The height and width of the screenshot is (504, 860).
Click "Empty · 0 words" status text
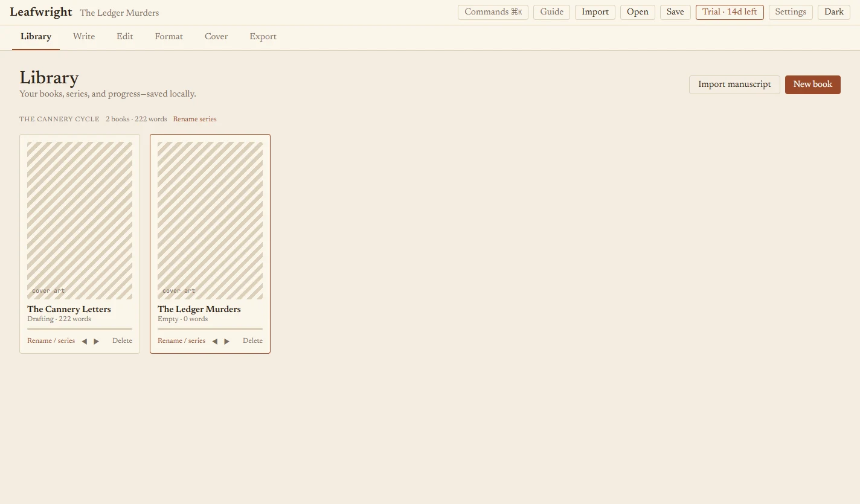click(182, 319)
